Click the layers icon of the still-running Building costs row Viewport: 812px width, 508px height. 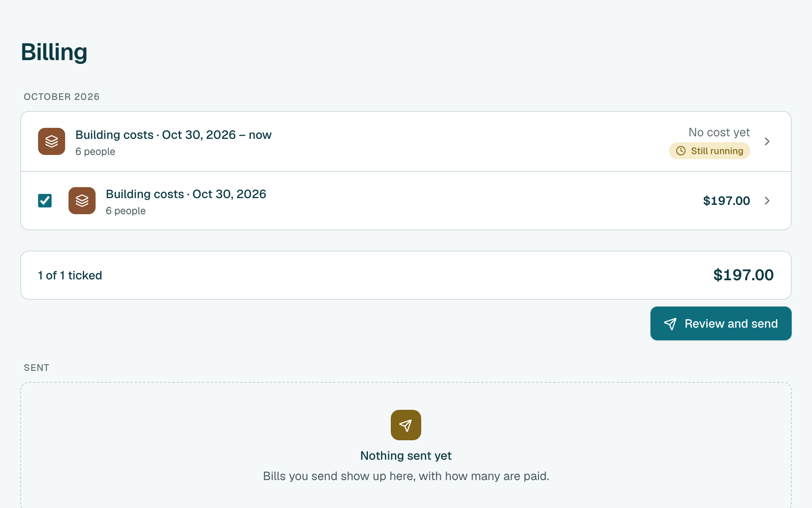tap(52, 141)
